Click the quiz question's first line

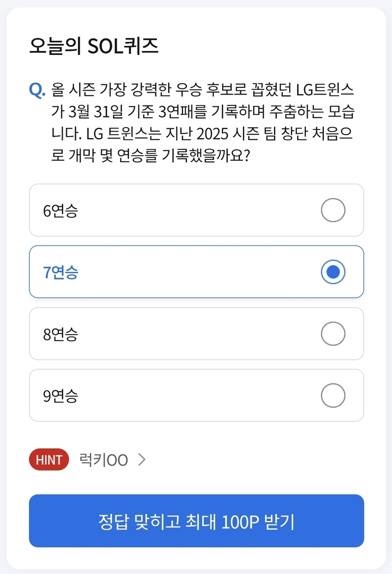(x=203, y=89)
